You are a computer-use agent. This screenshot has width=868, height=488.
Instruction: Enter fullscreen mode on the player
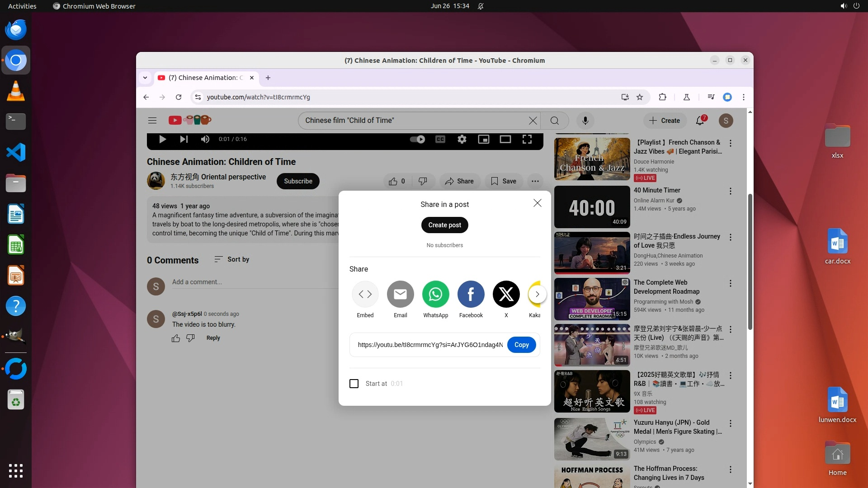[527, 139]
